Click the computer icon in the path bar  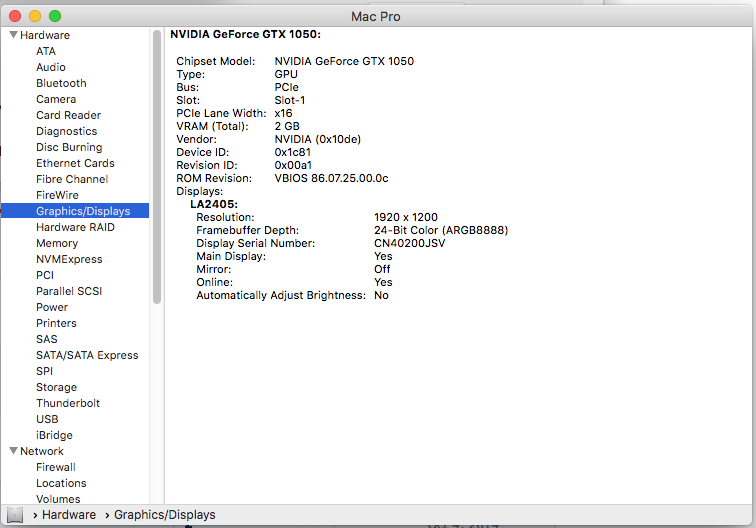(x=15, y=515)
